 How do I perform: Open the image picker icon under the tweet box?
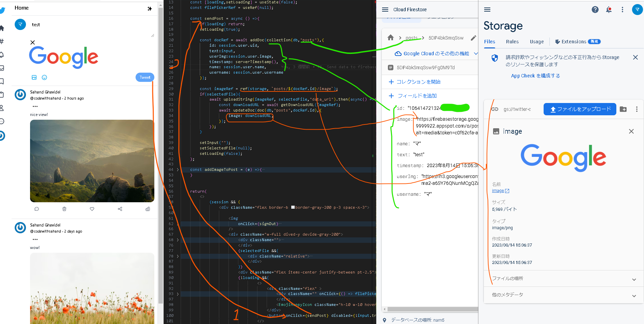point(34,77)
